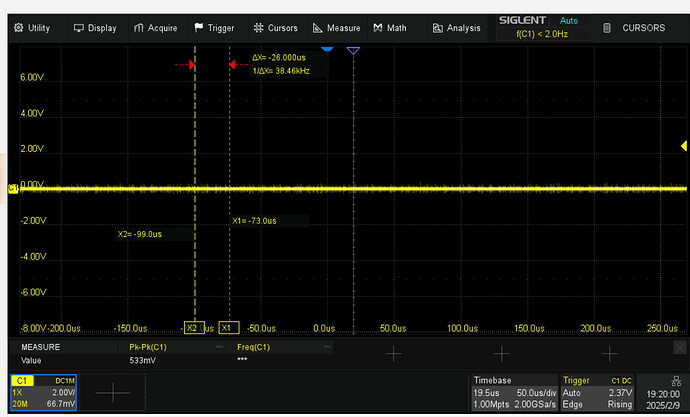Click the yellow trigger level arrow
This screenshot has width=690, height=417.
(684, 146)
